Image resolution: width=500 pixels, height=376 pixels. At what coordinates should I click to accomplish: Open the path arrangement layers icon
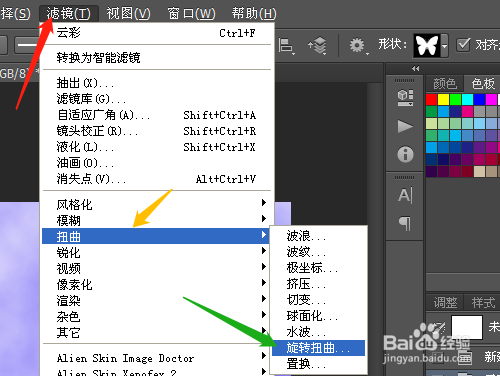click(317, 45)
